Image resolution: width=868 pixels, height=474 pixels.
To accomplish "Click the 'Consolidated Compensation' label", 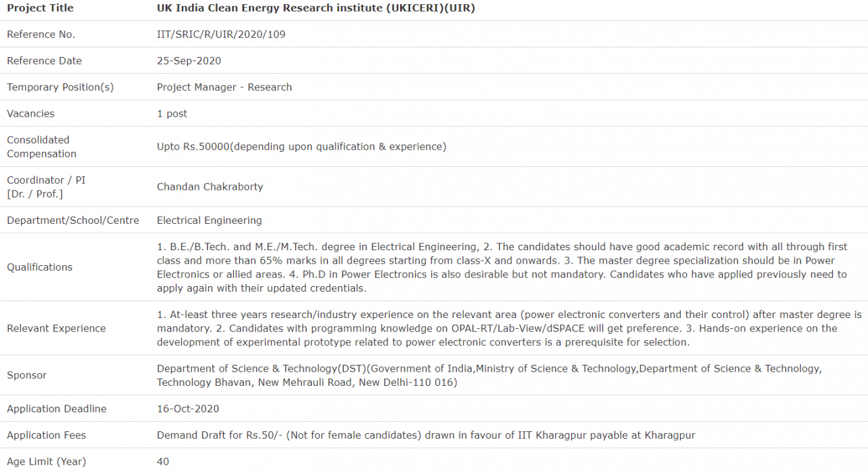I will 41,147.
